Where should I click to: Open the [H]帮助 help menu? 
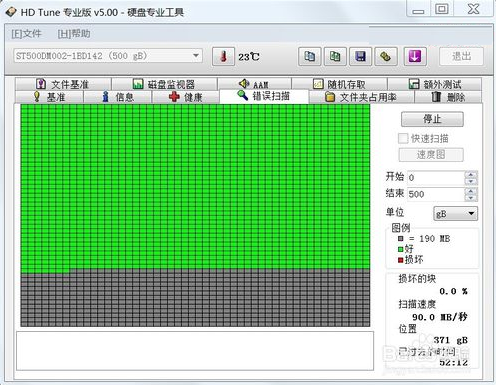(74, 34)
